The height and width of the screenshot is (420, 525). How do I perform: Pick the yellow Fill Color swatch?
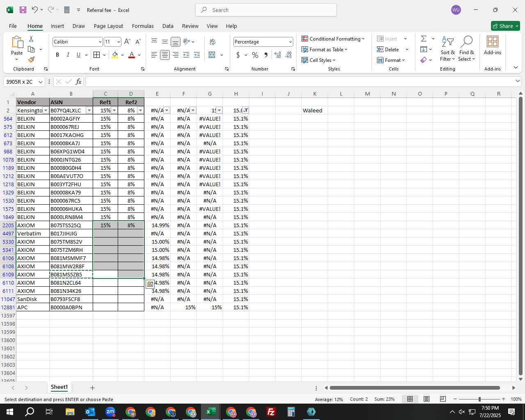tap(115, 55)
